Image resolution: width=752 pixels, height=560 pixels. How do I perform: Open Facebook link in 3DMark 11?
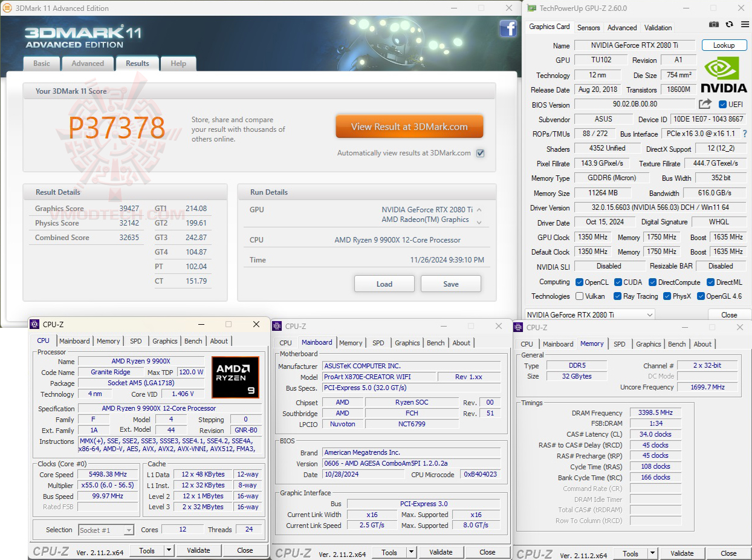(508, 28)
